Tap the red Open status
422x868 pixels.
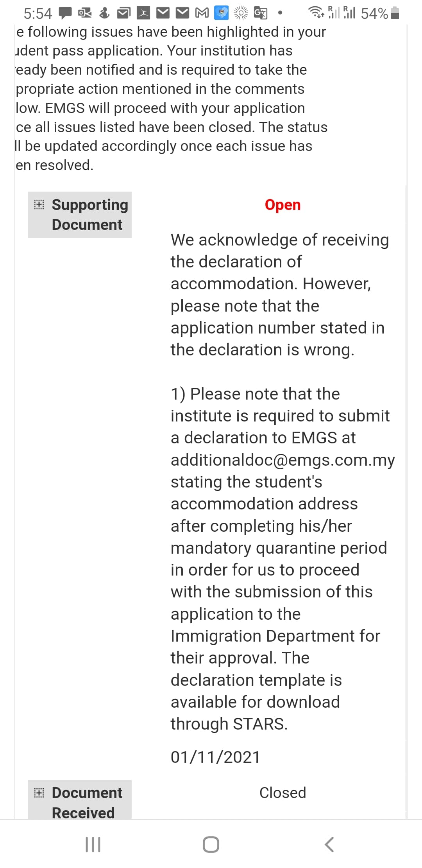[x=283, y=205]
